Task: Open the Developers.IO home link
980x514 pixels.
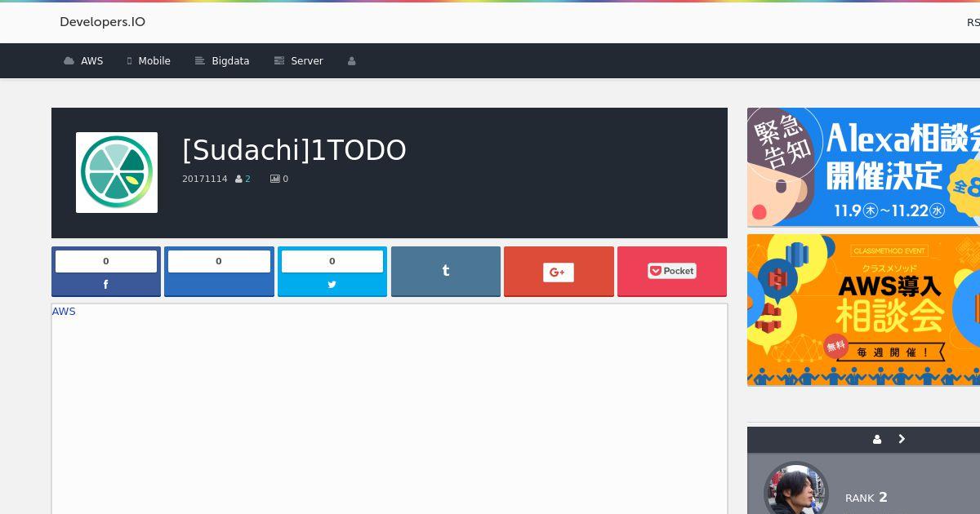Action: pos(102,22)
